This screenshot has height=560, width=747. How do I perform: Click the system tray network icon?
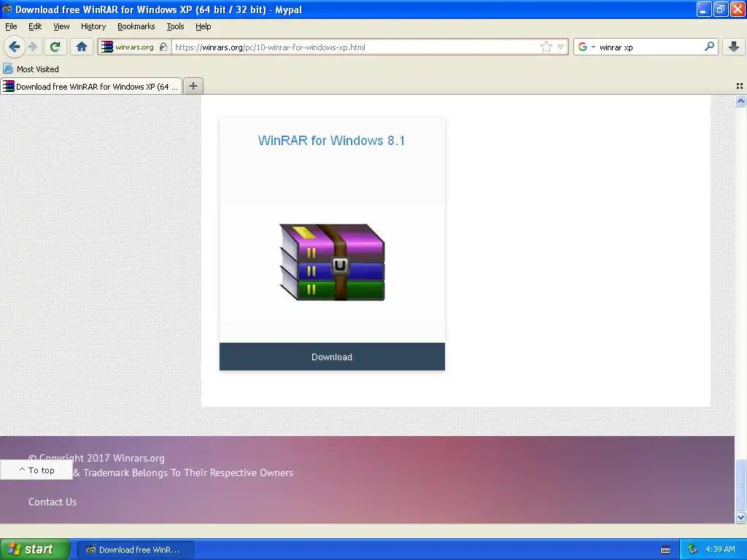click(692, 550)
